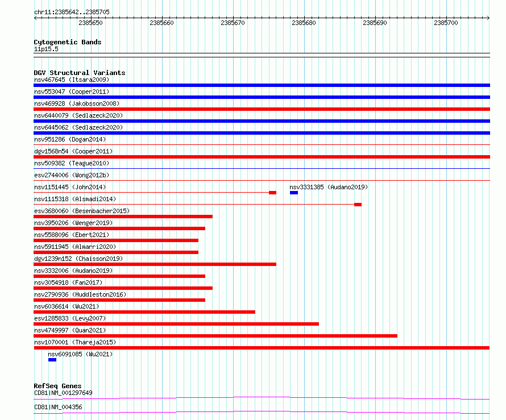Select the blue bar for nsv553047 (Cooper2011)
This screenshot has height=420, width=506.
click(x=262, y=97)
